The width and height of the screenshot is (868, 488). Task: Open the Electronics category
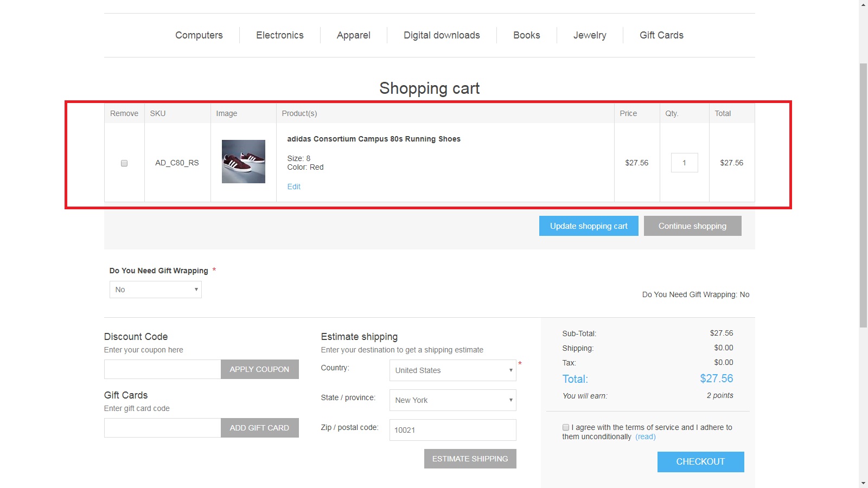pyautogui.click(x=280, y=35)
